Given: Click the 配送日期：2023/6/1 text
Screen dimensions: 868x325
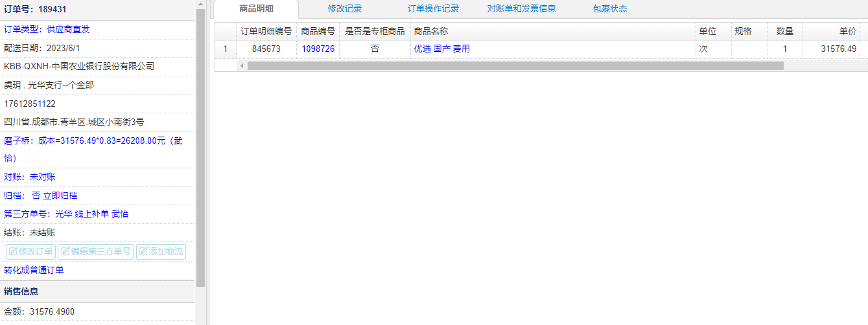Looking at the screenshot, I should click(x=42, y=48).
